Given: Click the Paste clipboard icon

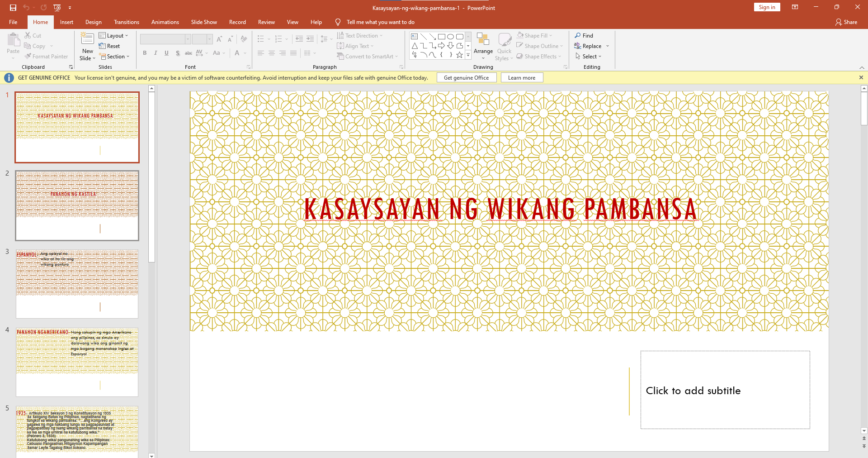Looking at the screenshot, I should click(x=13, y=40).
